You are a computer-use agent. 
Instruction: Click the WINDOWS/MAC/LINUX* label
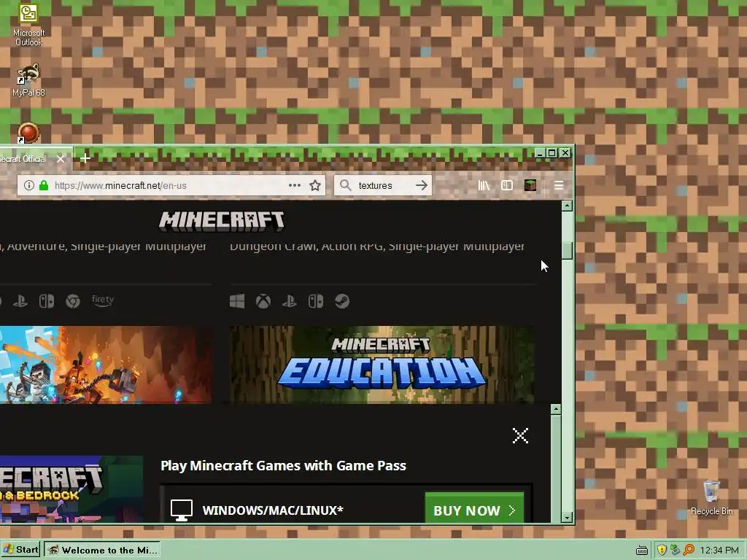273,510
